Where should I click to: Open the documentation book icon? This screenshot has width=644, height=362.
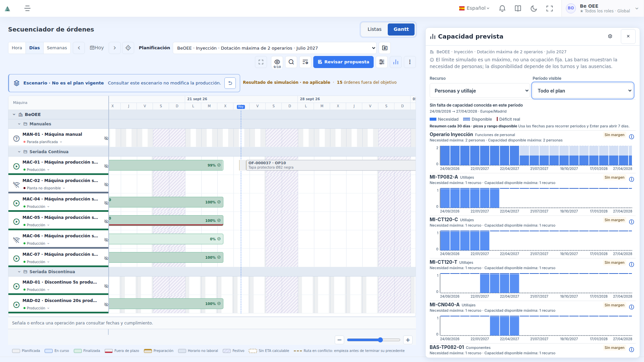coord(518,8)
